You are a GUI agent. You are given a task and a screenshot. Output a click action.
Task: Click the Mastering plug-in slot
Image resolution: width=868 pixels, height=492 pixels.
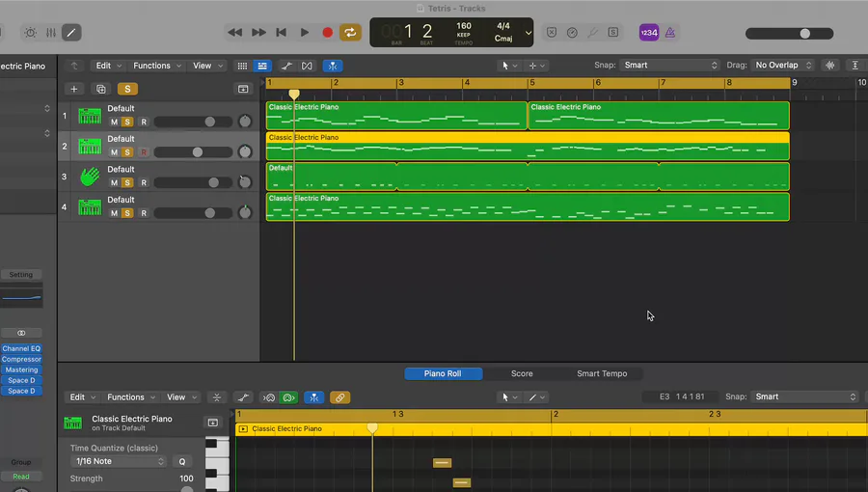[21, 369]
